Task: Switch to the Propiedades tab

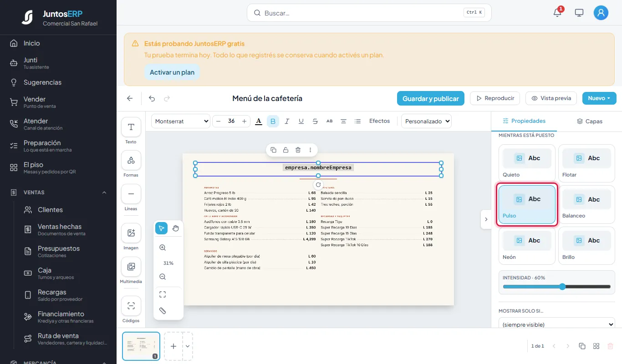Action: pos(524,121)
